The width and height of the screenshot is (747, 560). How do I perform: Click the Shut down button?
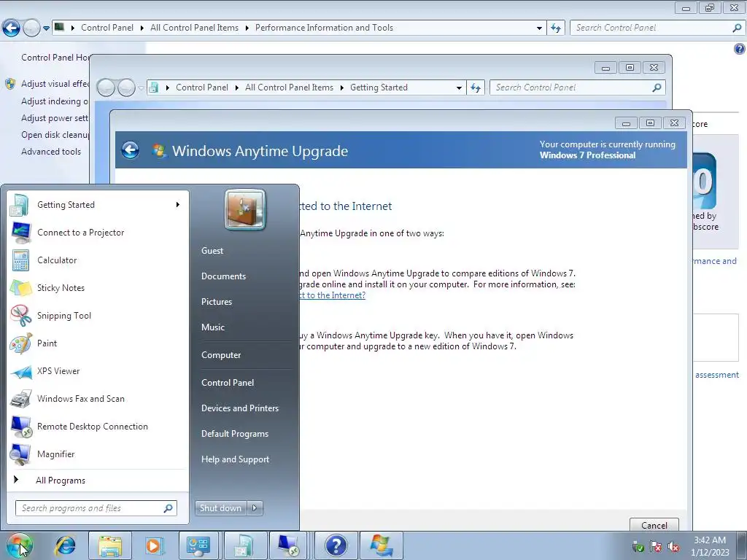(x=220, y=508)
